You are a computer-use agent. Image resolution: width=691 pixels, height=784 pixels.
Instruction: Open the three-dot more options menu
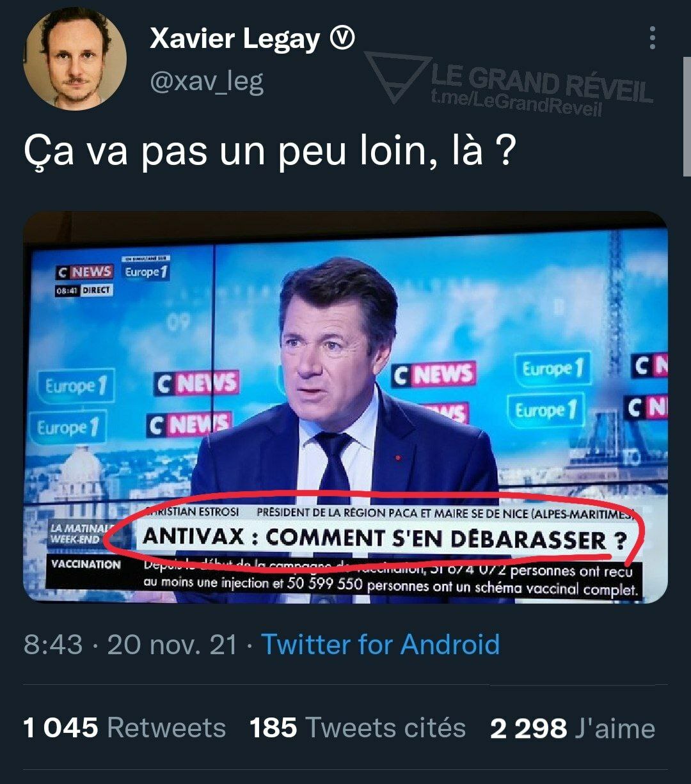[x=652, y=38]
